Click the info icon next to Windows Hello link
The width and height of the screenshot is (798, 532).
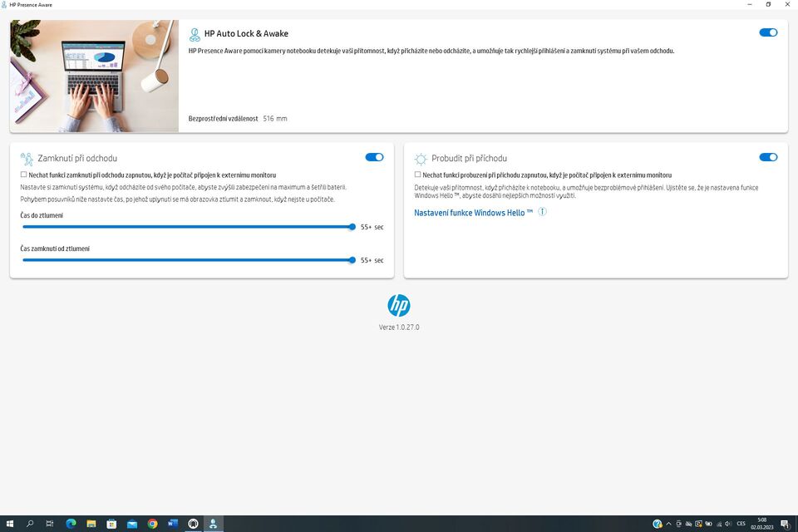point(542,212)
